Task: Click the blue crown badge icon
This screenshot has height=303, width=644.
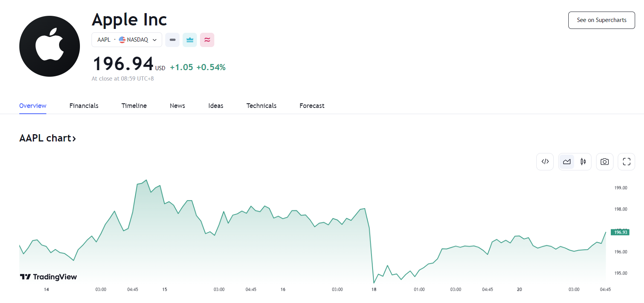Action: pos(190,40)
